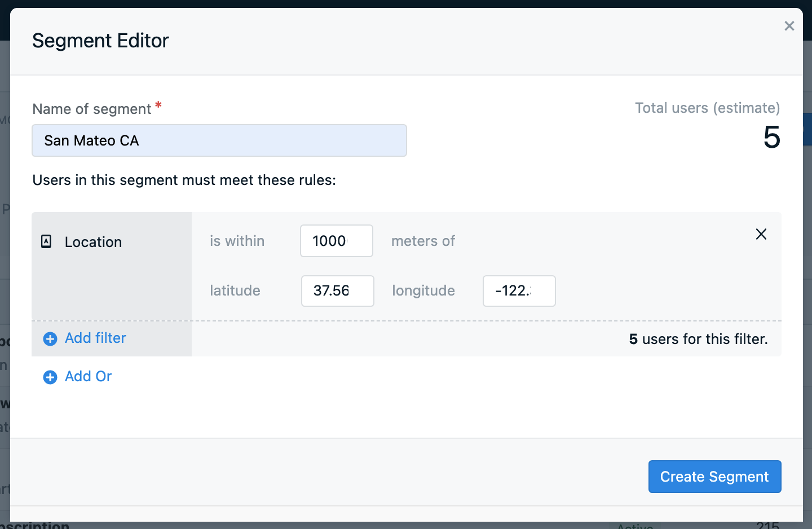Click the Total users estimate value 5
The image size is (812, 529).
click(x=771, y=137)
